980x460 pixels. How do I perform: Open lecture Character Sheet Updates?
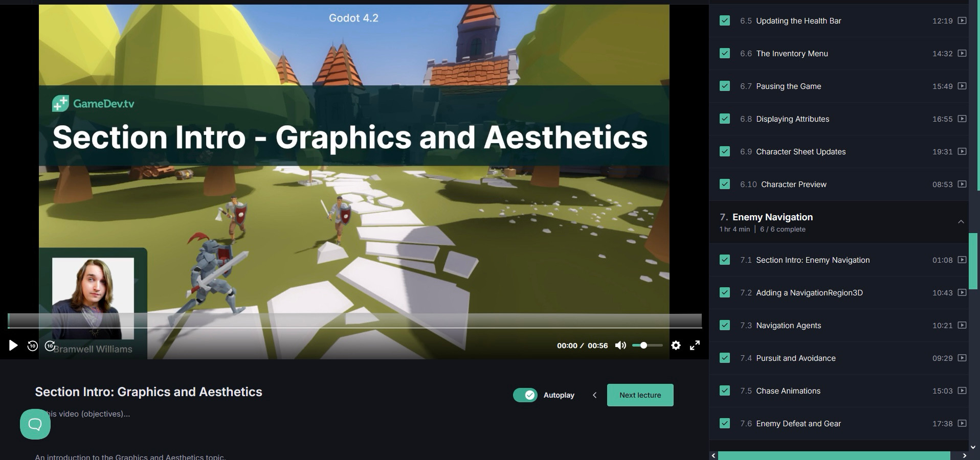pos(801,152)
